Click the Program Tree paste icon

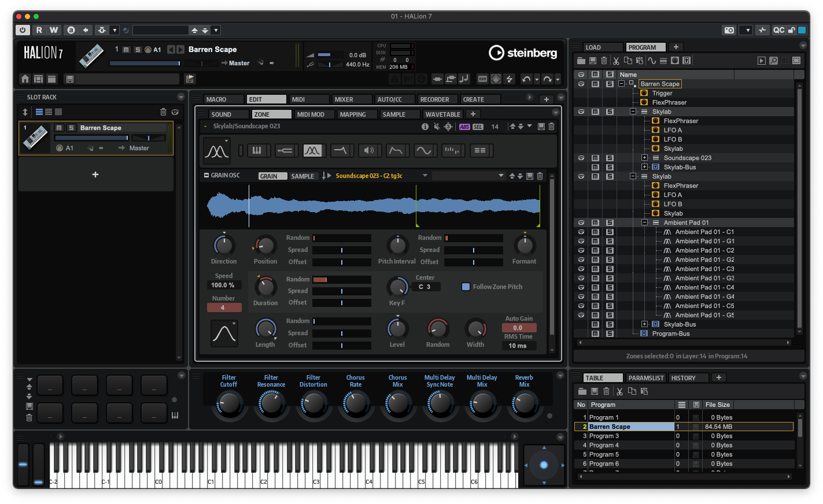[x=639, y=61]
